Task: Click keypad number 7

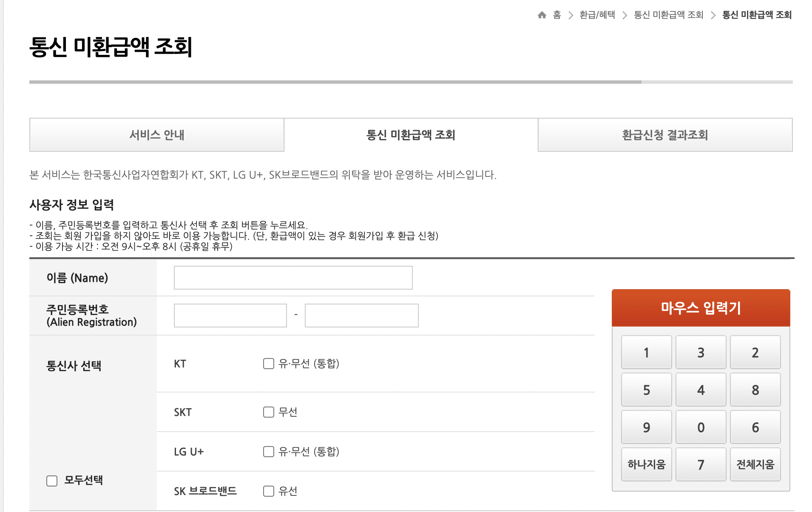Action: click(701, 464)
